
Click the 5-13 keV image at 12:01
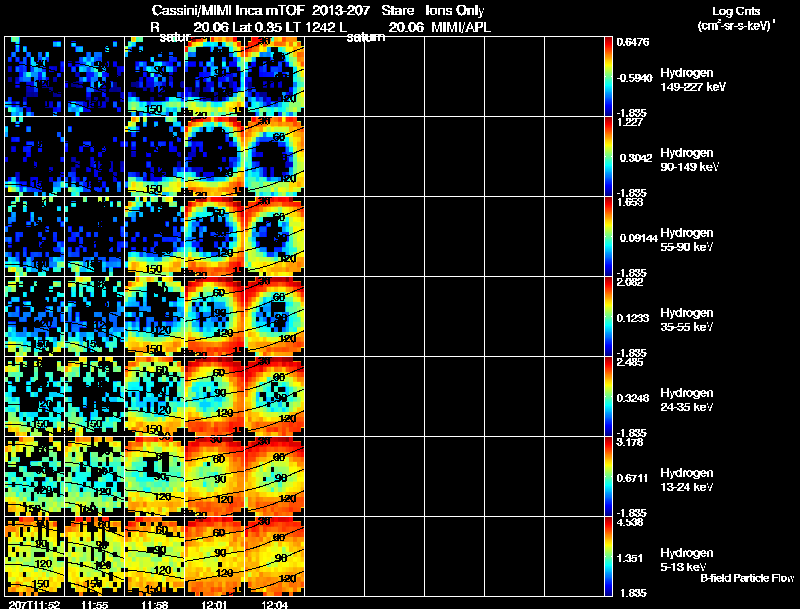215,556
